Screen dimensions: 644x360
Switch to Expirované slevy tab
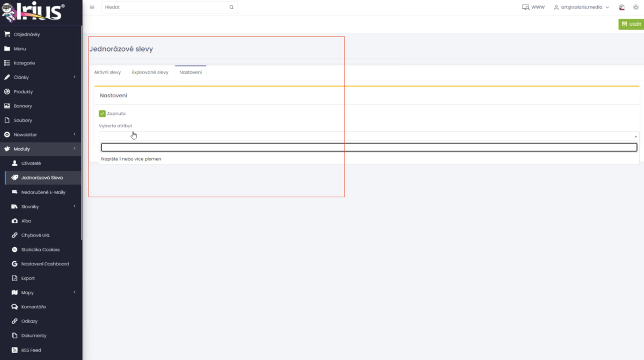pos(150,72)
